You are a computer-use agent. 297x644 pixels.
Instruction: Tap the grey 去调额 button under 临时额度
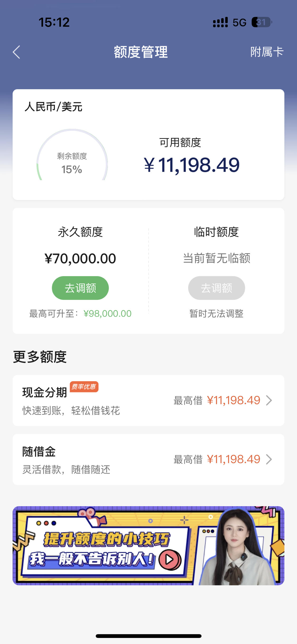tap(216, 288)
